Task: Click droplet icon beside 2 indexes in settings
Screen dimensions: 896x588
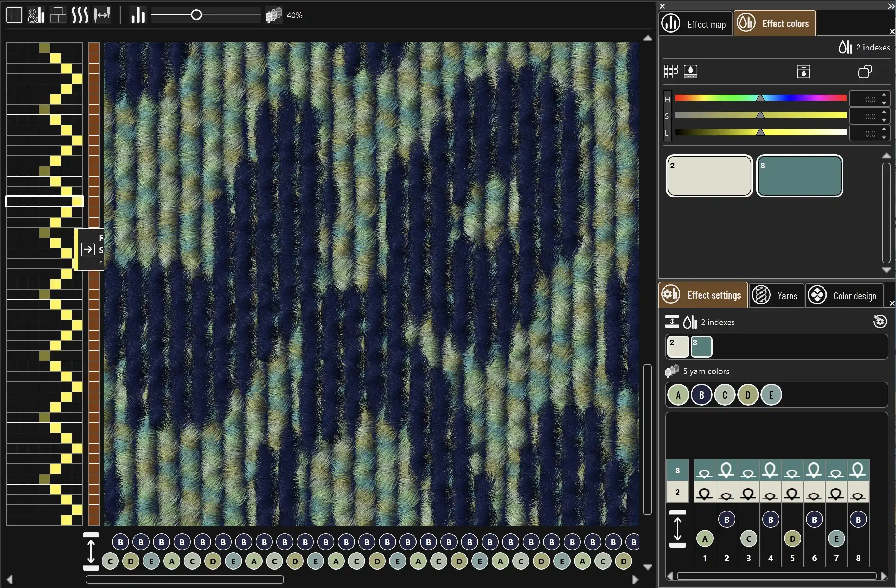Action: (x=690, y=322)
